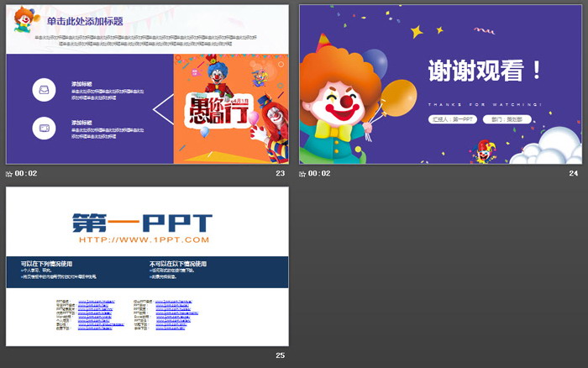Click slide number 24 label
Screen dimensions: 588x368
(574, 173)
